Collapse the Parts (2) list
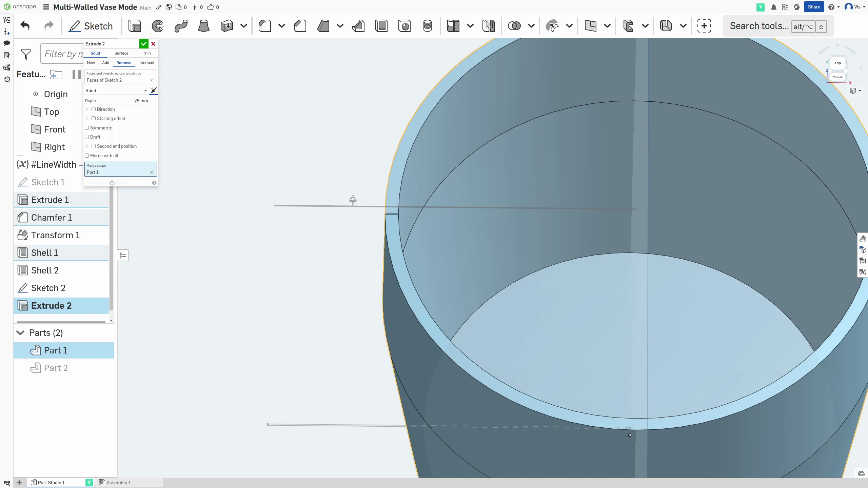The width and height of the screenshot is (868, 488). point(21,333)
